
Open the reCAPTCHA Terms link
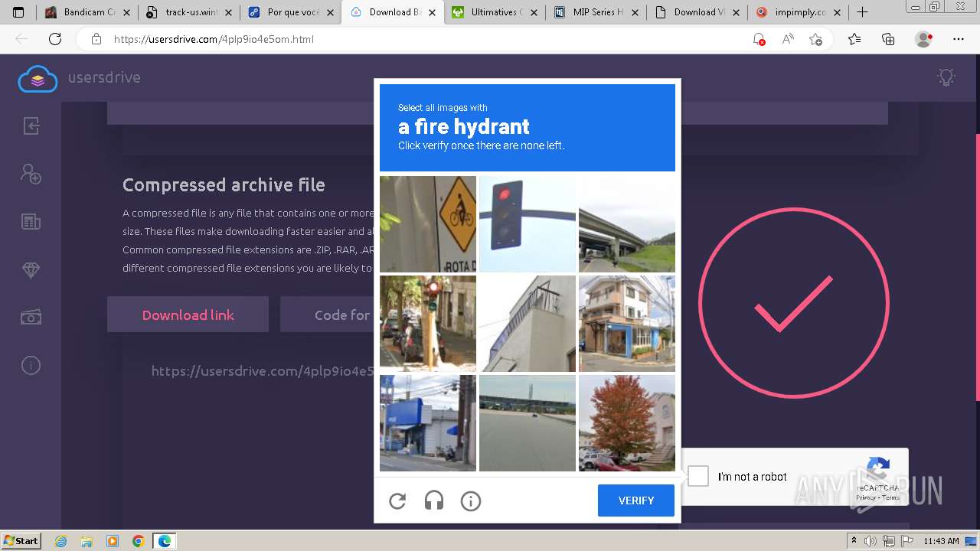click(x=891, y=497)
